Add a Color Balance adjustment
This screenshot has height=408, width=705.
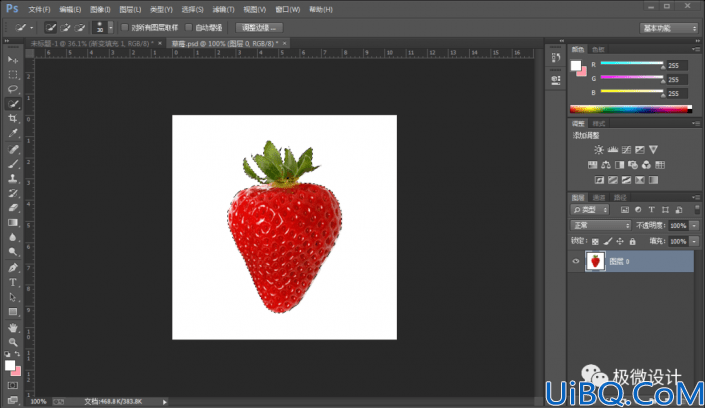point(606,165)
